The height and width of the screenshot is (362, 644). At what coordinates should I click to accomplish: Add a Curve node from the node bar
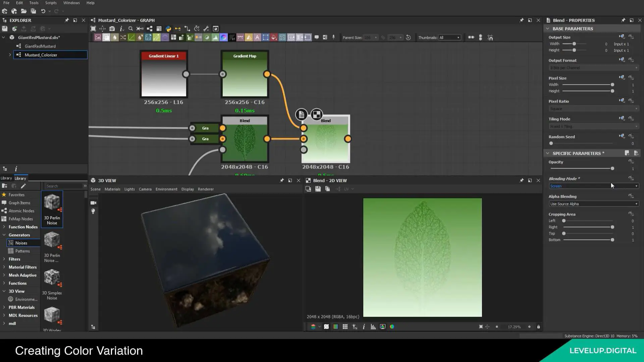(131, 38)
